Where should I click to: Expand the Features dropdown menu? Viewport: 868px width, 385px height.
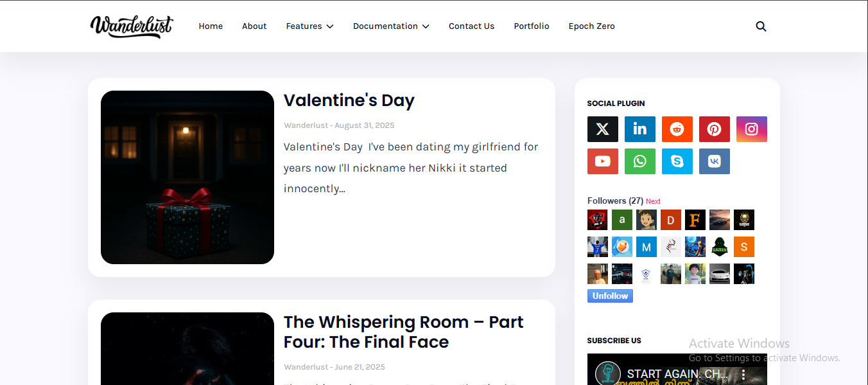pyautogui.click(x=309, y=26)
